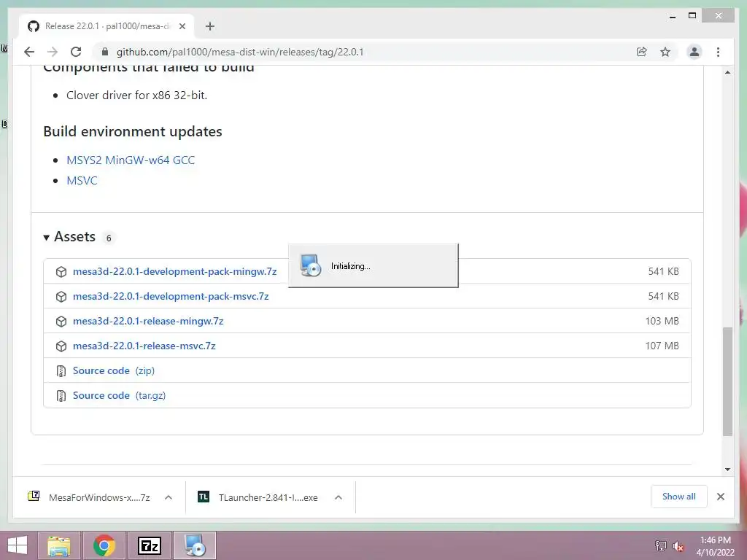Open the MSVC link

[x=82, y=181]
